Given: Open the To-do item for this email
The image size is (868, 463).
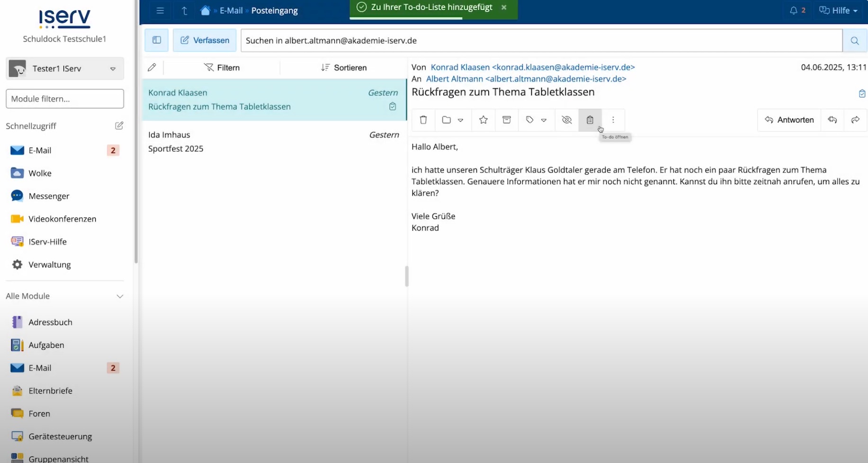Looking at the screenshot, I should click(x=590, y=120).
